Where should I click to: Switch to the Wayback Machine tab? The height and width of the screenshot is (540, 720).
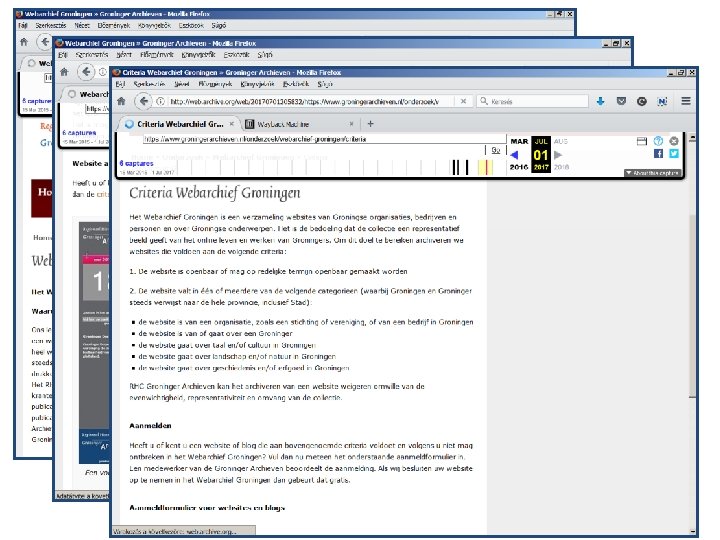pyautogui.click(x=300, y=124)
